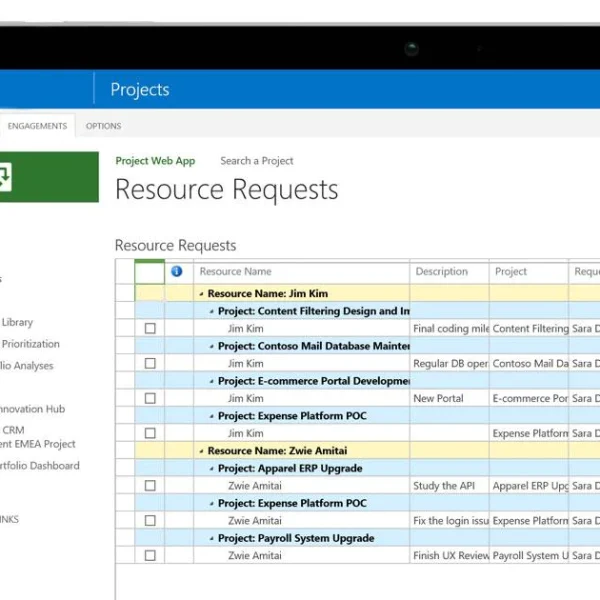This screenshot has width=600, height=600.
Task: Collapse Project: Payroll System Upgrade group
Action: pos(212,538)
